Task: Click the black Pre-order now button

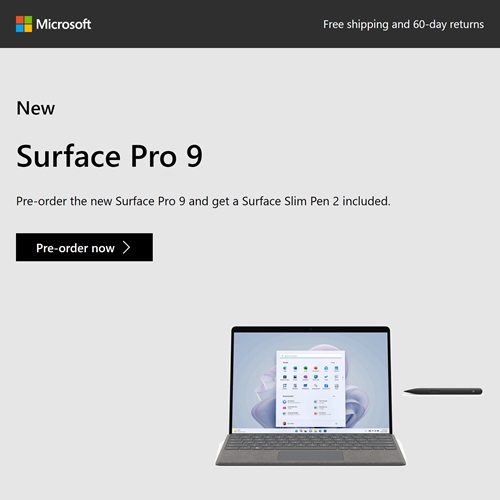Action: point(84,247)
